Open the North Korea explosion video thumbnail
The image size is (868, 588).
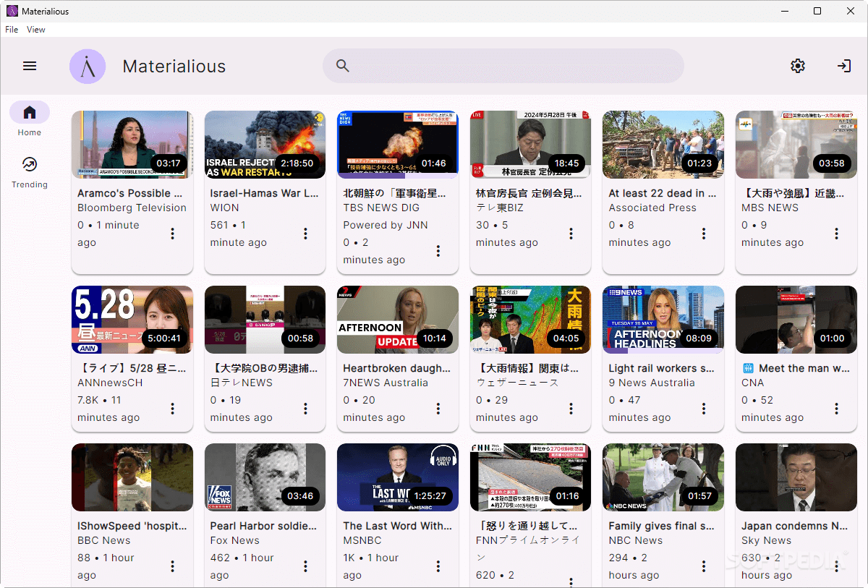pos(398,145)
